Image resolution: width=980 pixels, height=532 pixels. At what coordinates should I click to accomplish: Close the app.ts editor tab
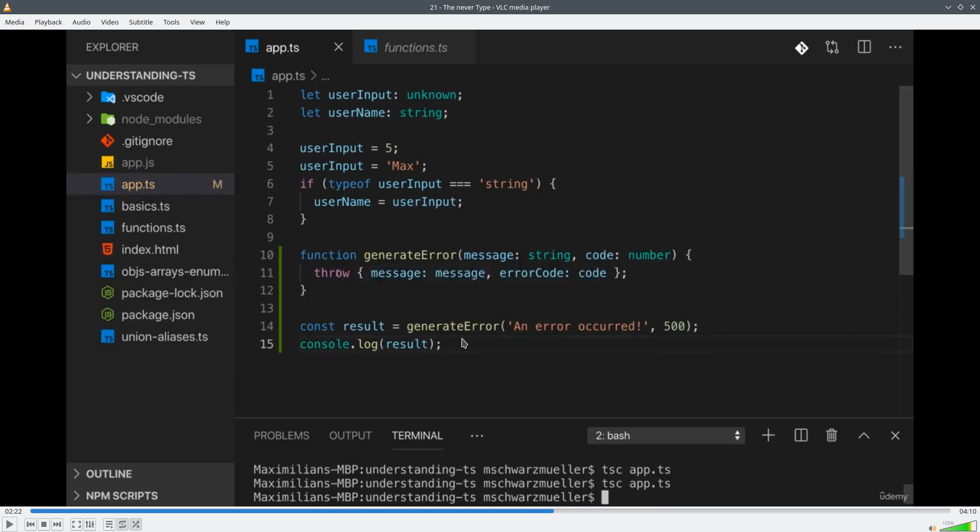pos(338,47)
